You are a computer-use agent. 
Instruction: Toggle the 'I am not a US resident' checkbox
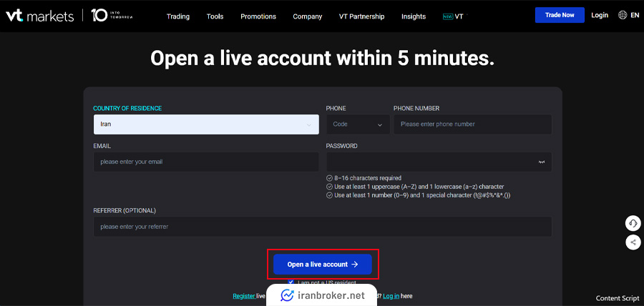291,282
